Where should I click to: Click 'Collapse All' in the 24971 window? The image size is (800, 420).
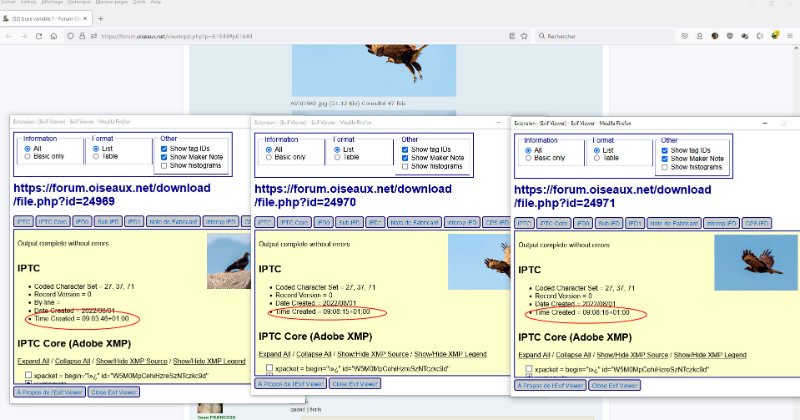[573, 355]
